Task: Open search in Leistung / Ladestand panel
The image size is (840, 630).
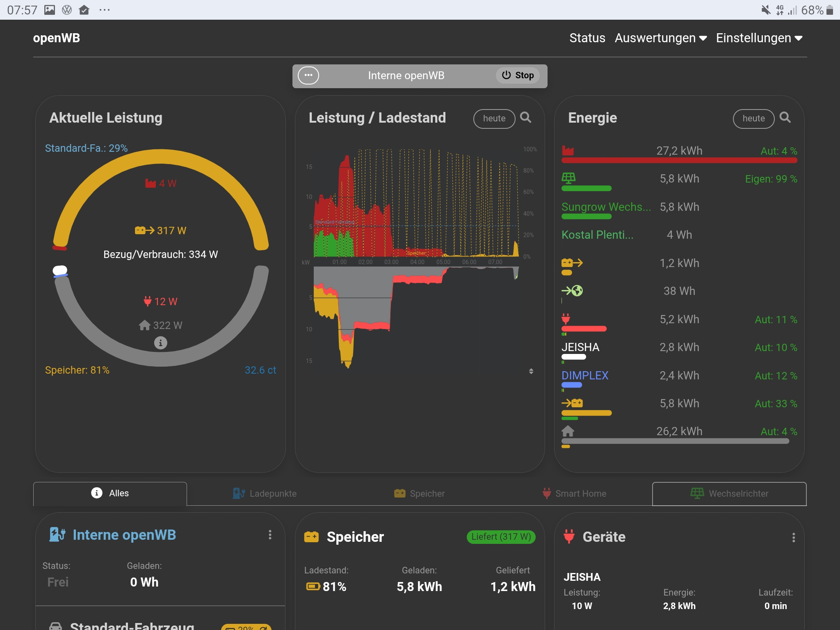Action: [525, 118]
